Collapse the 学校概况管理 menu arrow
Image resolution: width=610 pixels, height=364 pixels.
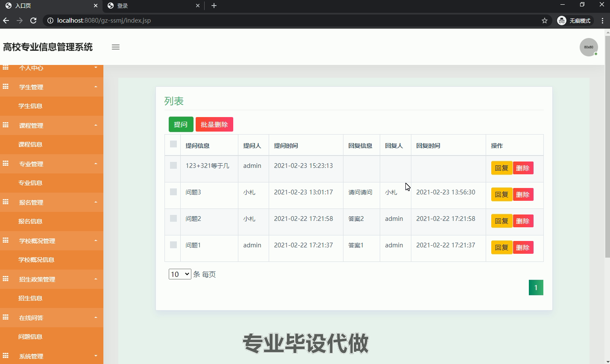(x=96, y=241)
